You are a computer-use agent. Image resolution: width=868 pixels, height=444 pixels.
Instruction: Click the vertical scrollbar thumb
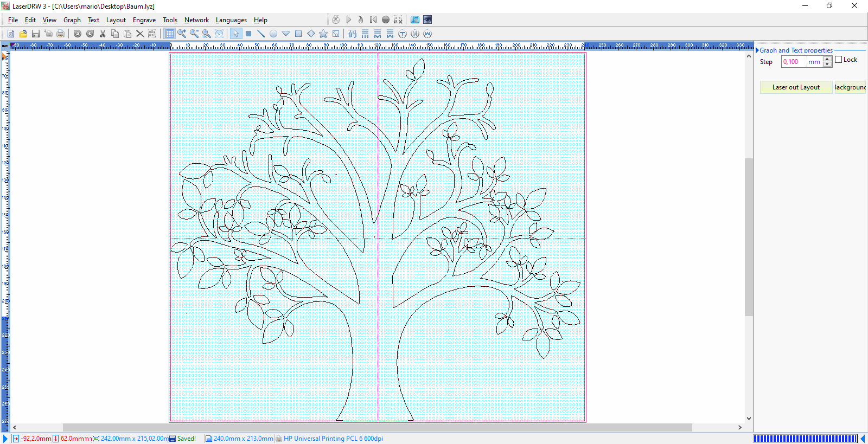[x=749, y=237]
